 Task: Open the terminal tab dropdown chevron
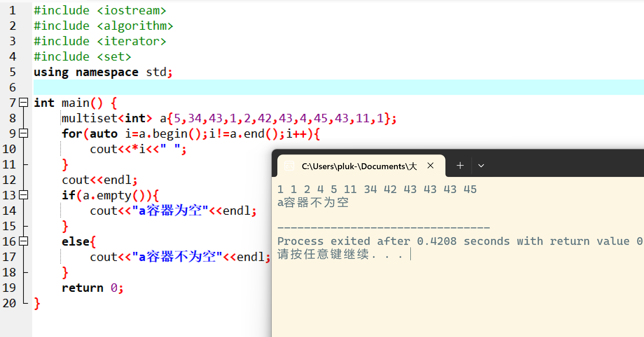pos(481,165)
